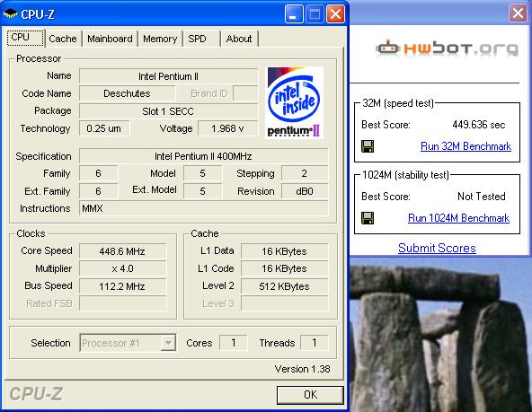Go to the About tab
Viewport: 532px width, 412px height.
[239, 39]
